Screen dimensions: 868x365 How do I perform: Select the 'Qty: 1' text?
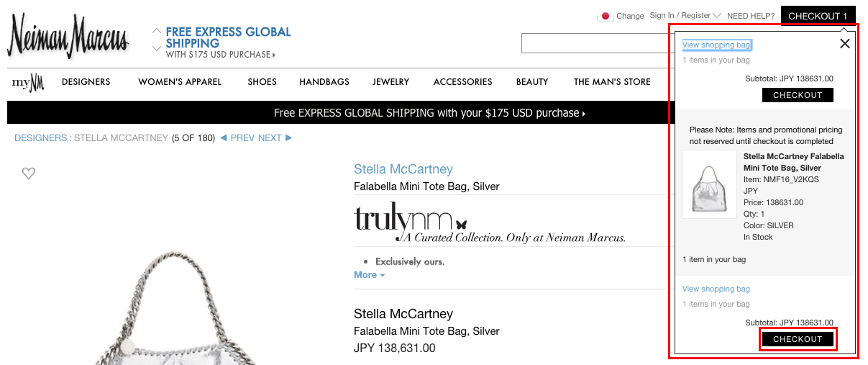754,214
